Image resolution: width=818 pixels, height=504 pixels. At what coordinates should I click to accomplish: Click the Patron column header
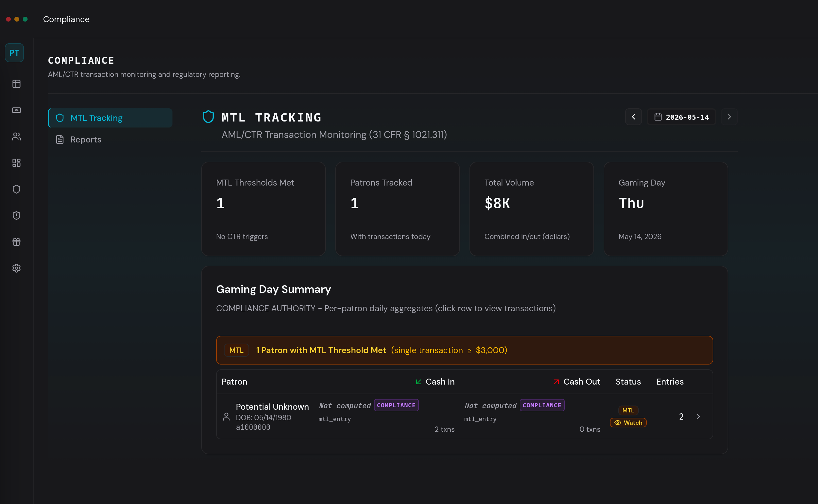click(234, 382)
